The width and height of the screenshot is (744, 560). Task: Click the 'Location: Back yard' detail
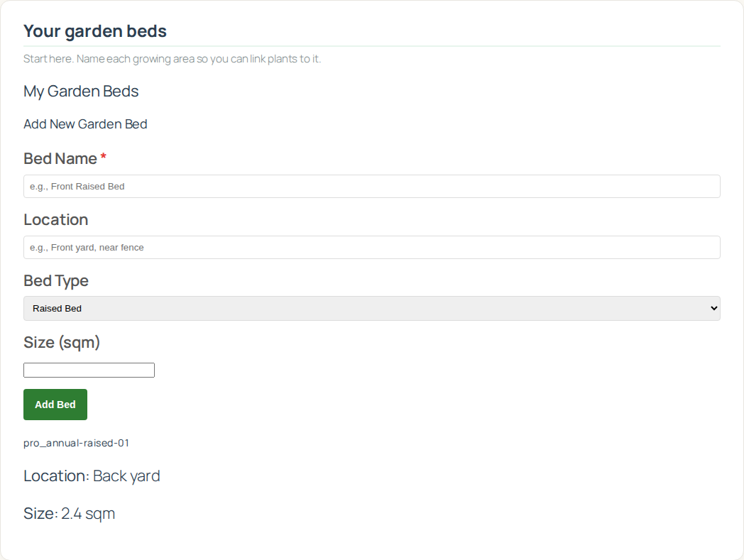92,476
